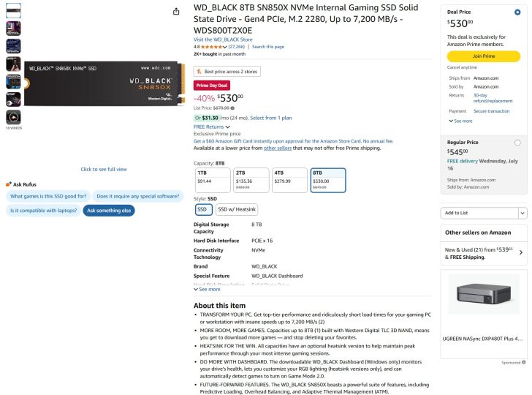Open the videos thumbnail with play icon
Viewport: 532px width, 395px height.
click(x=14, y=117)
